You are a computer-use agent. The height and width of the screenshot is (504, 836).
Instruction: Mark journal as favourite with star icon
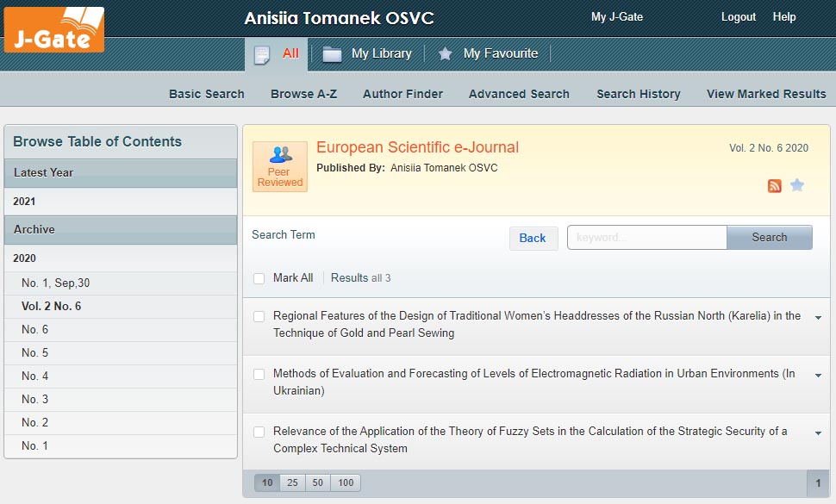coord(797,185)
